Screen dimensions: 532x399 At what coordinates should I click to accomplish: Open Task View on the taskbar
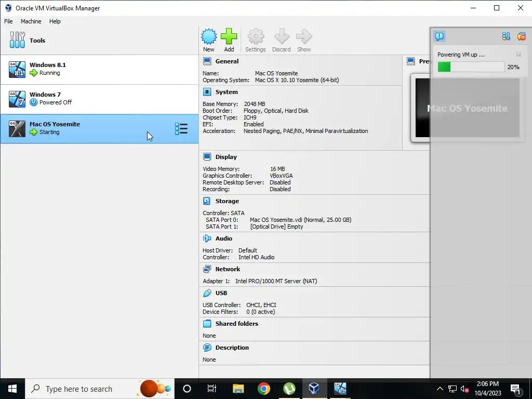(x=212, y=389)
